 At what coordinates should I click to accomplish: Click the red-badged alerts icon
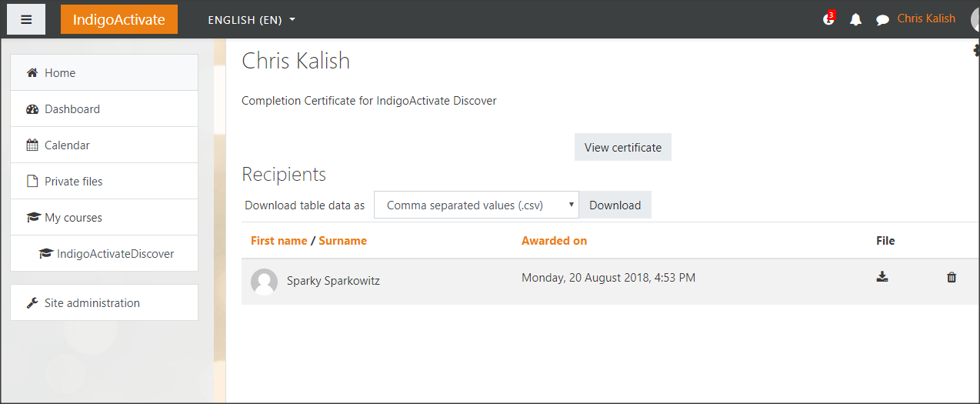click(828, 18)
